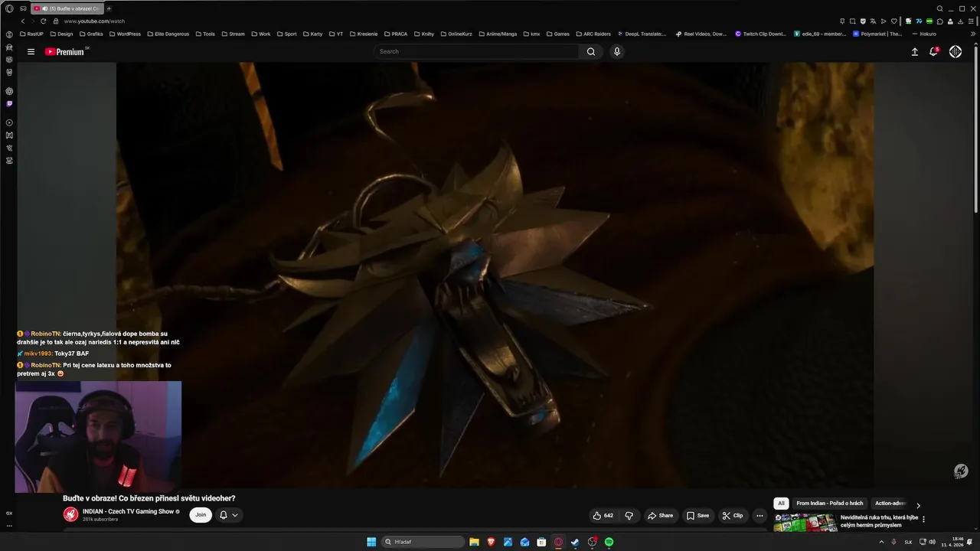980x551 pixels.
Task: Open the DeepL Translate bookmark
Action: pos(642,34)
